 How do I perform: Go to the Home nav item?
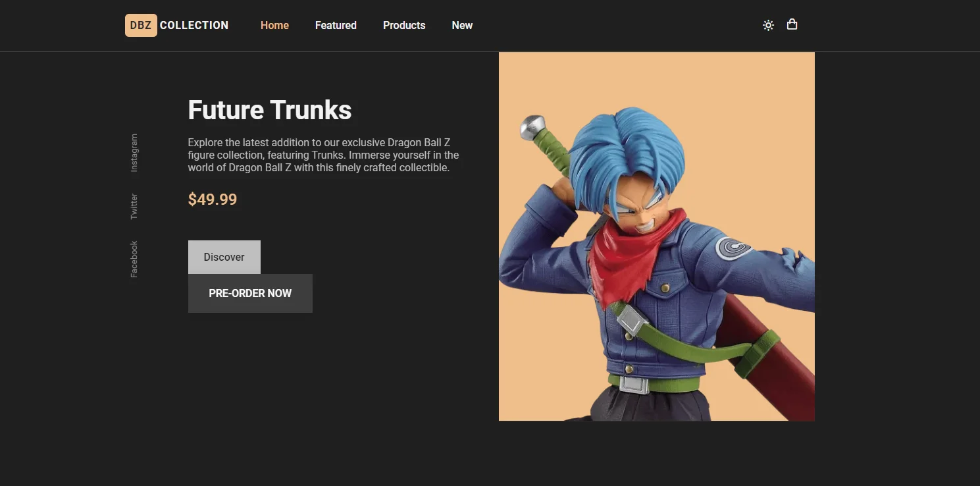click(x=274, y=25)
